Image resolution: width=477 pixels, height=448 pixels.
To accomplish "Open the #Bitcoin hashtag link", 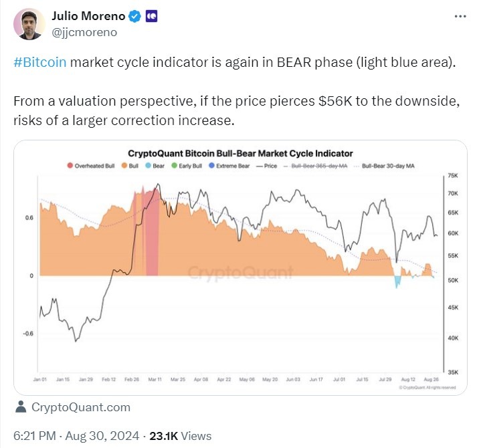I will [x=39, y=63].
